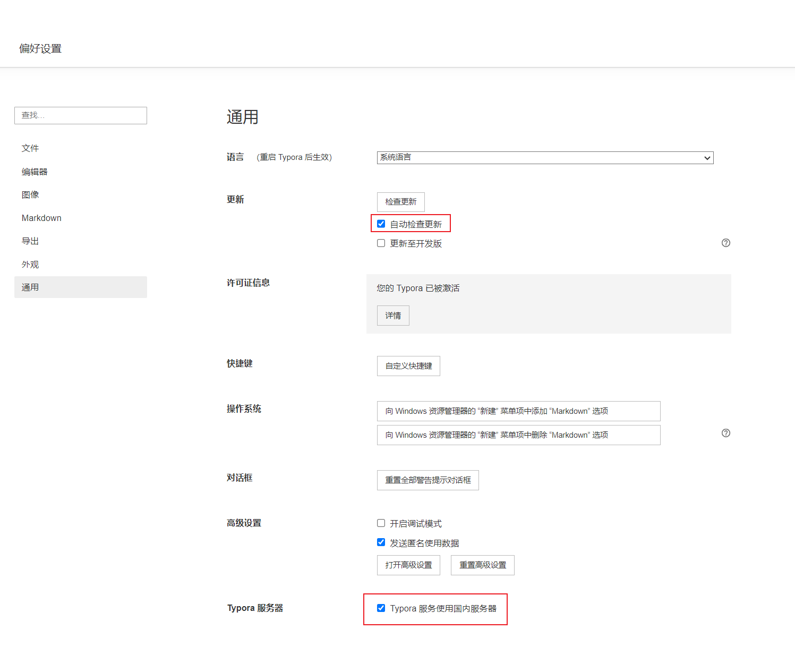Open Markdown preferences section
795x672 pixels.
(x=81, y=218)
